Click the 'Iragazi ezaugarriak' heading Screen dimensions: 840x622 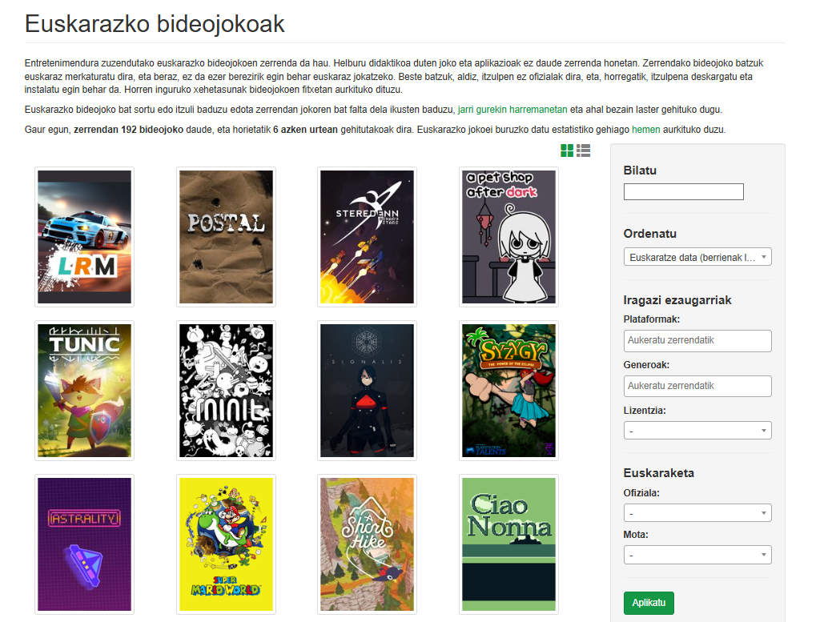[x=677, y=300]
